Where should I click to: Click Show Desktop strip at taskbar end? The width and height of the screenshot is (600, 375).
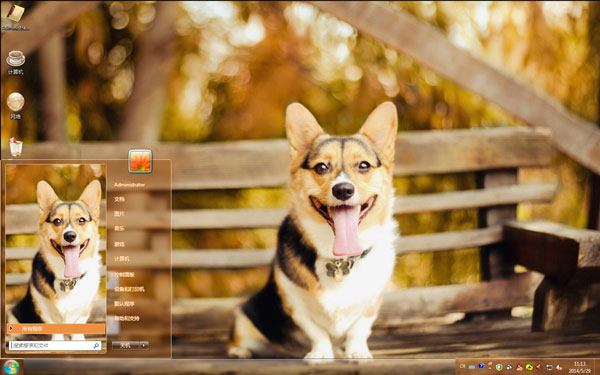[597, 367]
